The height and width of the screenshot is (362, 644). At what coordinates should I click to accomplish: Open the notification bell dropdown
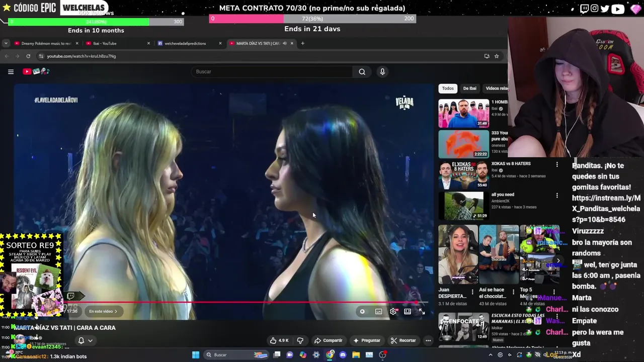[x=85, y=340]
